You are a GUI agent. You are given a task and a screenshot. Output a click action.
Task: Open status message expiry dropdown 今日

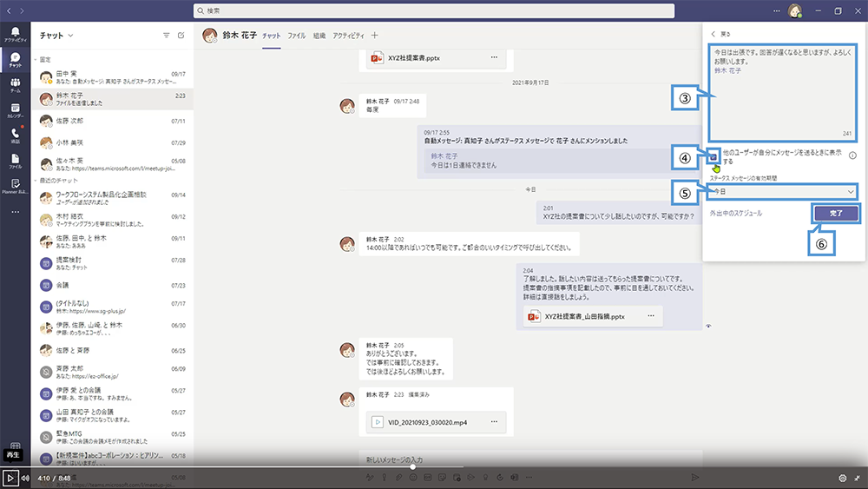(782, 192)
